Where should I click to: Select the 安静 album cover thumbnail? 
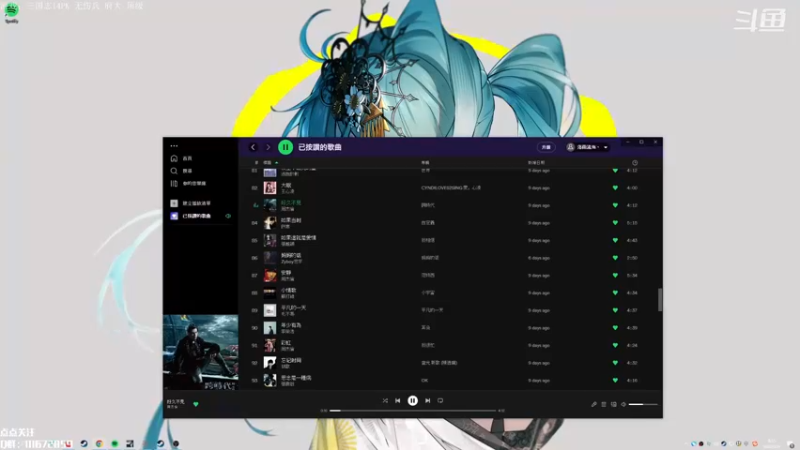[x=270, y=276]
